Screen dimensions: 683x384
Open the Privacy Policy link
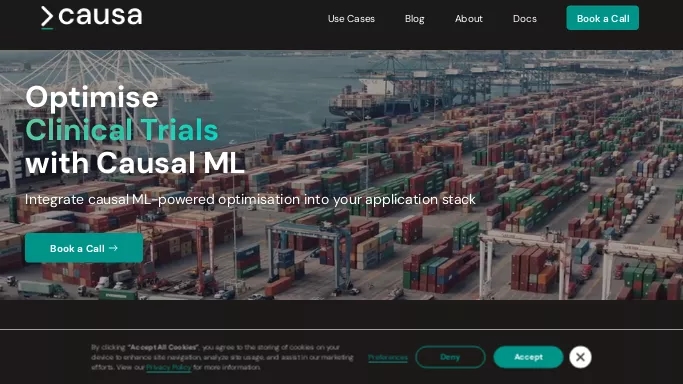pyautogui.click(x=169, y=367)
